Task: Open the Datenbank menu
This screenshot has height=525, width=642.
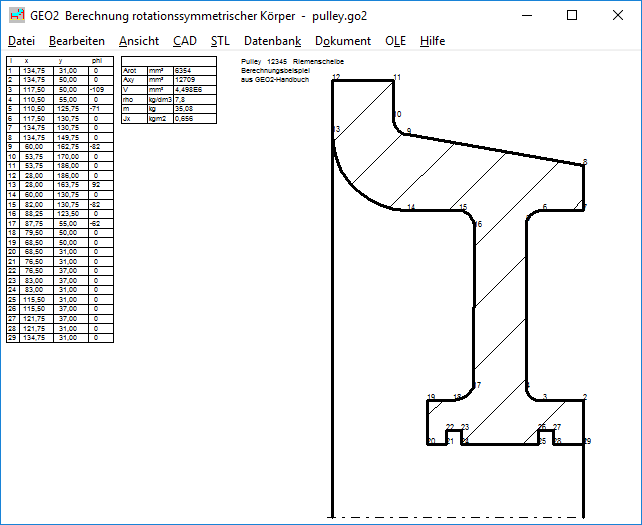Action: (x=272, y=41)
